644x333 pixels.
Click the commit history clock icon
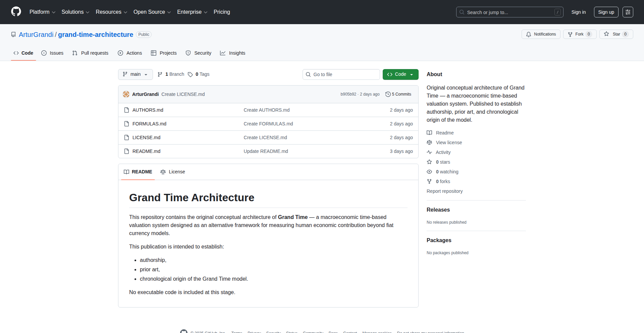coord(388,94)
